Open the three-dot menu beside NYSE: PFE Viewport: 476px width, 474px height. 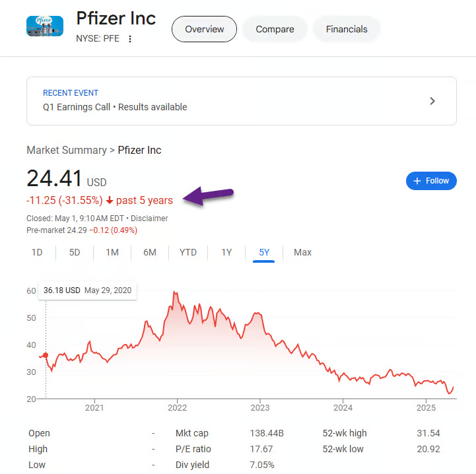[x=130, y=39]
